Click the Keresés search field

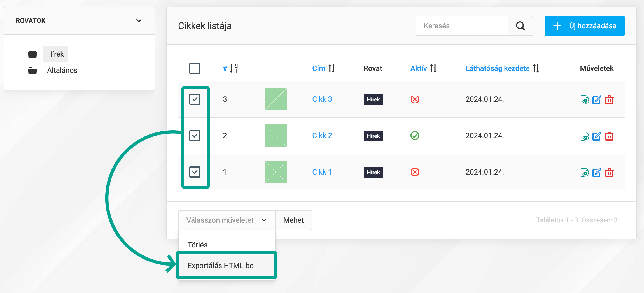coord(462,26)
